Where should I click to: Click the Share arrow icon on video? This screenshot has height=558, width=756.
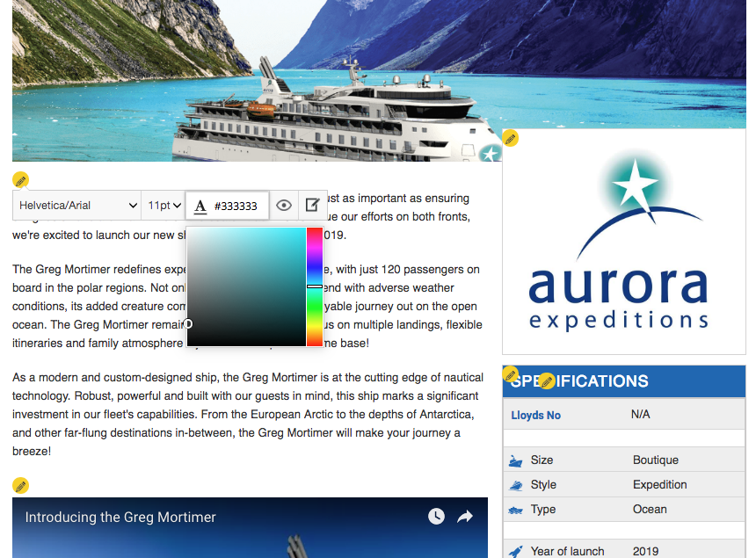click(465, 517)
